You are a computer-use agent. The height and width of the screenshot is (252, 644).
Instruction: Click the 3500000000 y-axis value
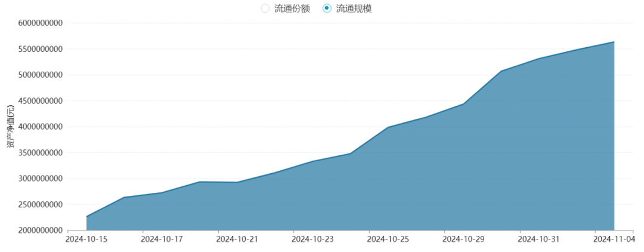point(41,152)
